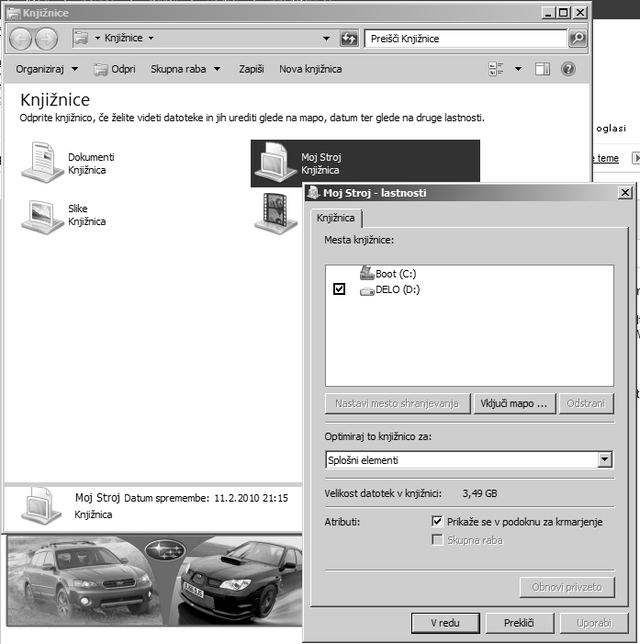This screenshot has height=644, width=640.
Task: Click Datum spremembe date in details pane
Action: [x=251, y=498]
